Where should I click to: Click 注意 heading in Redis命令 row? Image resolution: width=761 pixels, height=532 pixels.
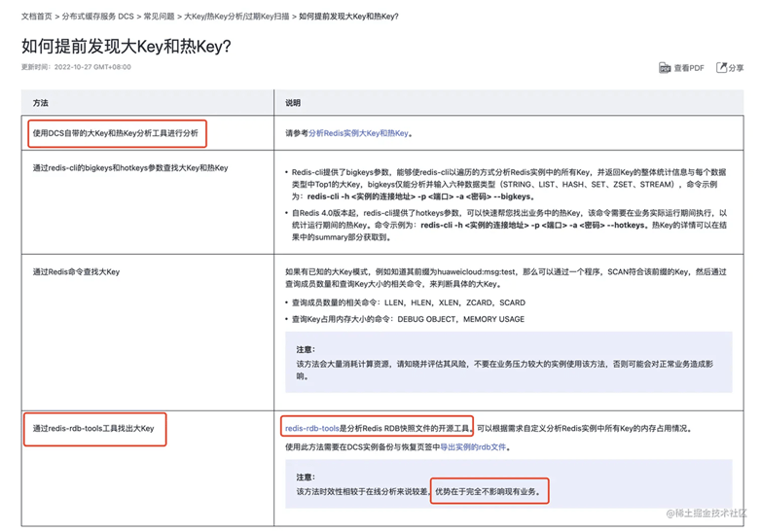click(306, 349)
